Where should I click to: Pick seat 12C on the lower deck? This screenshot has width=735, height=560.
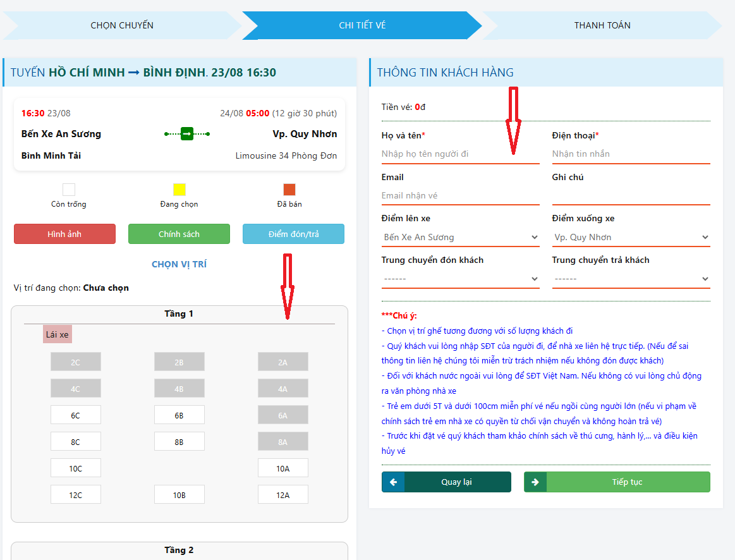point(76,494)
